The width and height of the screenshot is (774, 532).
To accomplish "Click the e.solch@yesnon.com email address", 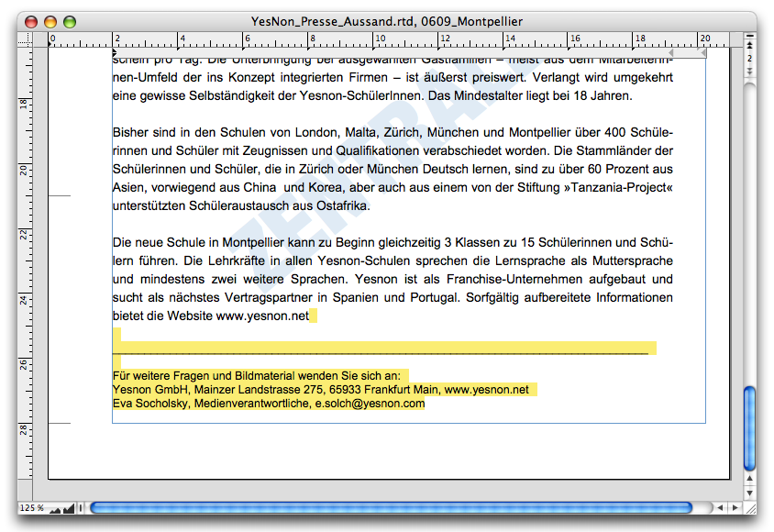I will point(370,403).
